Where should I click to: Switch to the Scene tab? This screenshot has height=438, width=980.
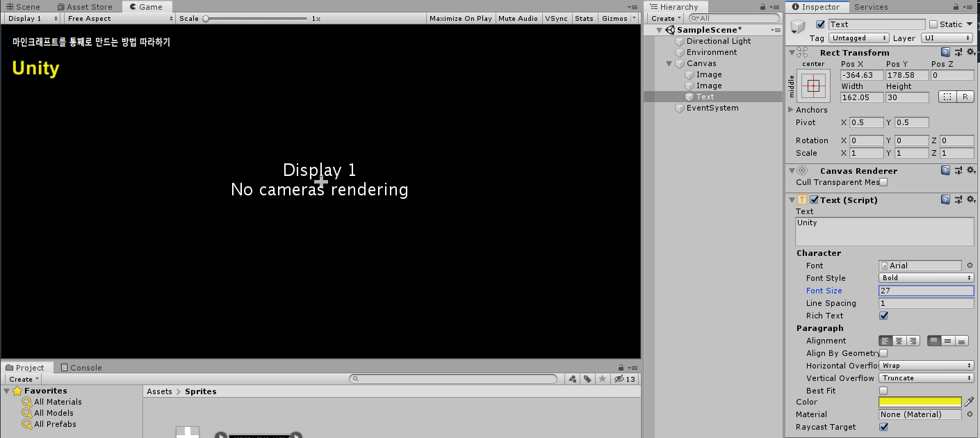(x=23, y=7)
